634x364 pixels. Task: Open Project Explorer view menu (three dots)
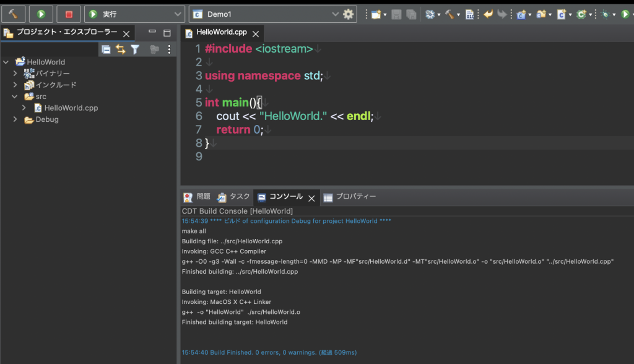click(x=169, y=50)
